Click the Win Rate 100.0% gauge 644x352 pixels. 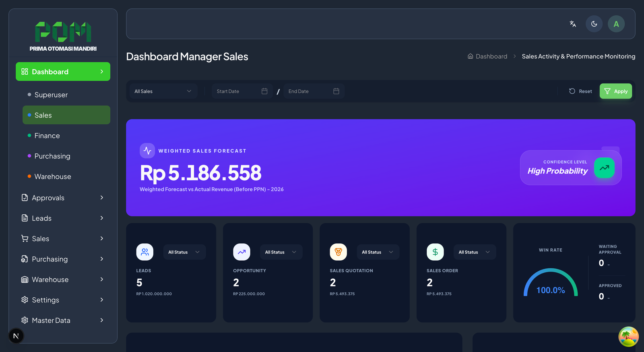(x=551, y=282)
